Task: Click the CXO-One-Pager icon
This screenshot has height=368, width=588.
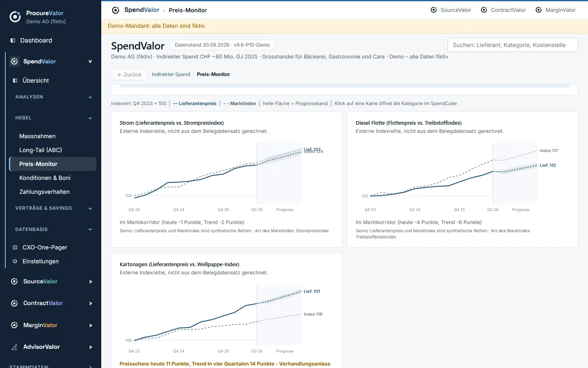Action: [x=15, y=247]
